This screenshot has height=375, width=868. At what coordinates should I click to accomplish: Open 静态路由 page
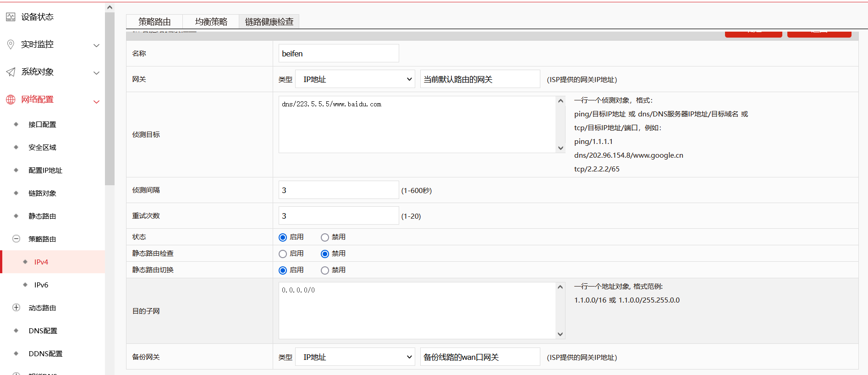click(x=42, y=216)
